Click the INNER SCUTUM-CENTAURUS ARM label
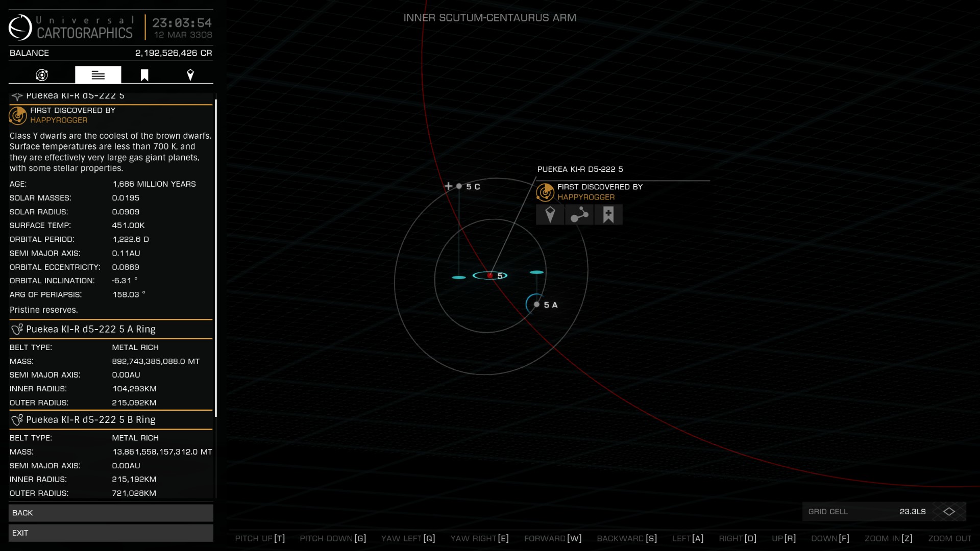 [x=489, y=17]
